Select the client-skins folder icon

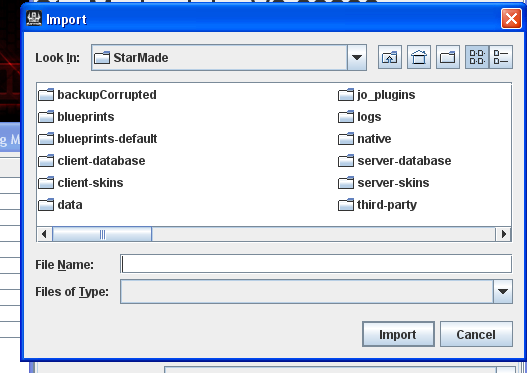click(46, 183)
